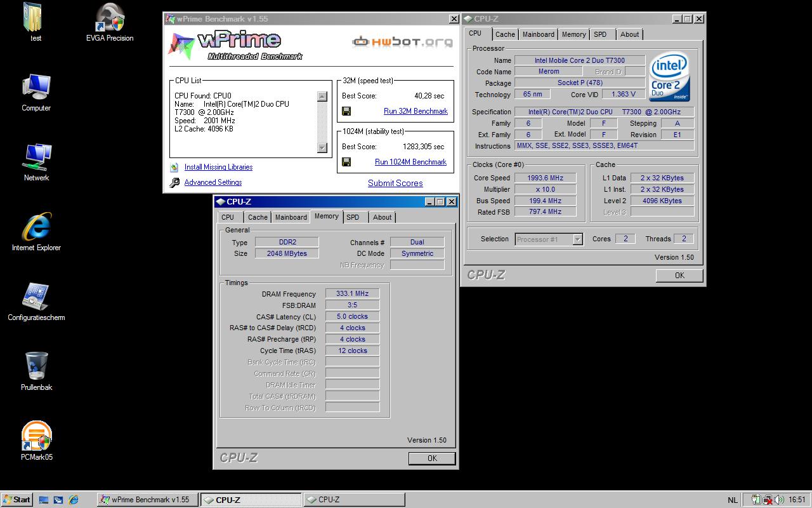Click the Advanced Settings wrench icon
This screenshot has height=508, width=812.
(174, 183)
